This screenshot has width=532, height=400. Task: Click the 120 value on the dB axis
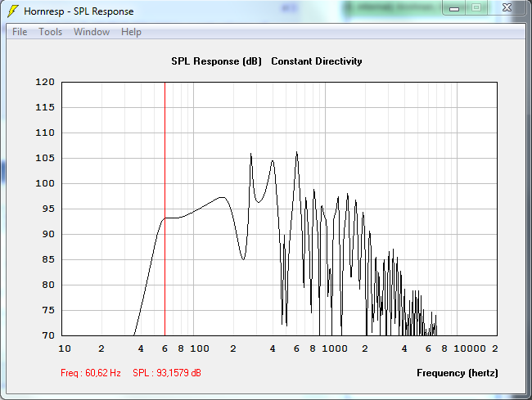pos(45,82)
